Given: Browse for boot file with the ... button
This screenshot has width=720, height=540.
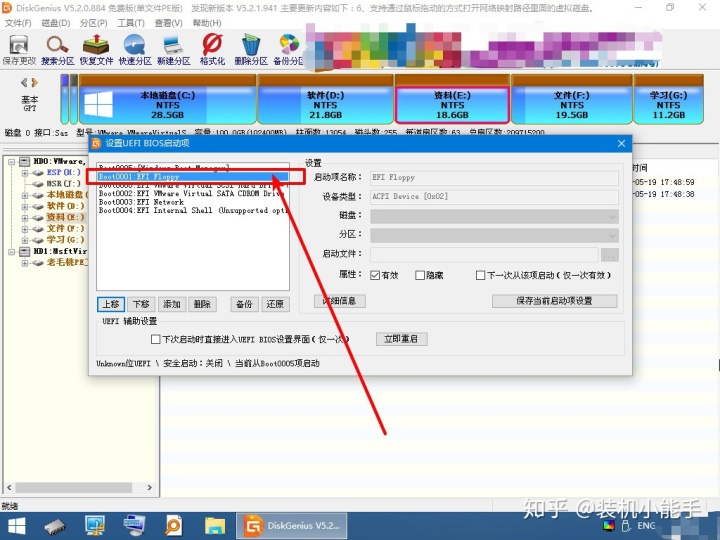Looking at the screenshot, I should 610,255.
